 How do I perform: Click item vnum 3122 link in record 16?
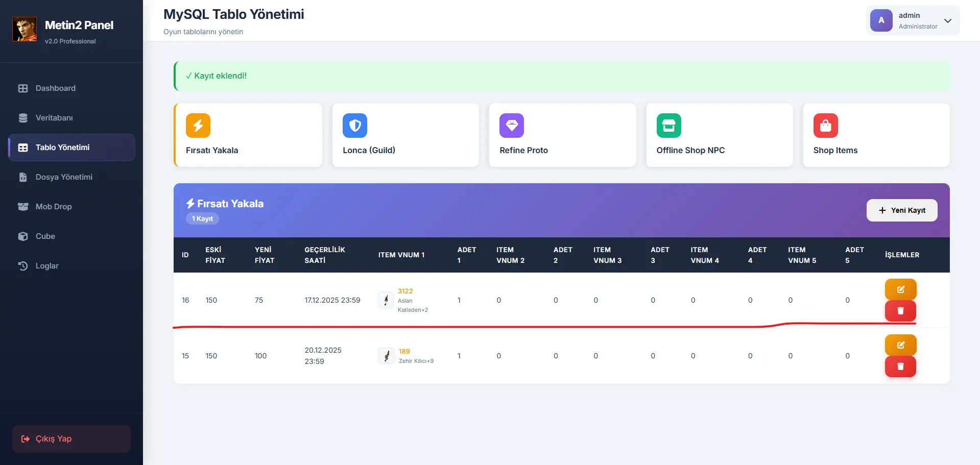pos(405,291)
